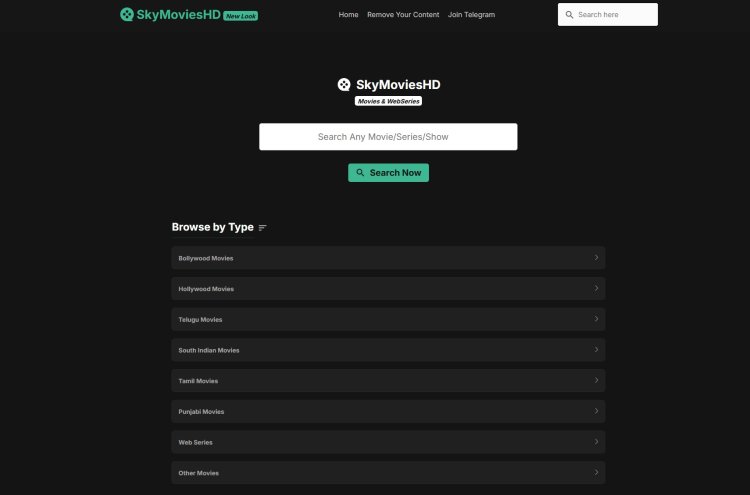Open the Tamil Movies category

[388, 380]
